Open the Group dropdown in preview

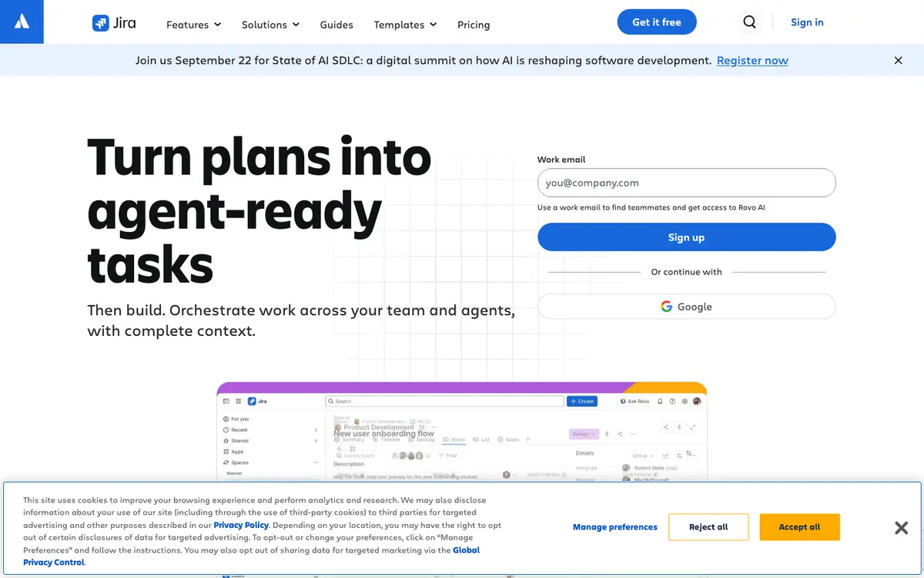pos(643,455)
